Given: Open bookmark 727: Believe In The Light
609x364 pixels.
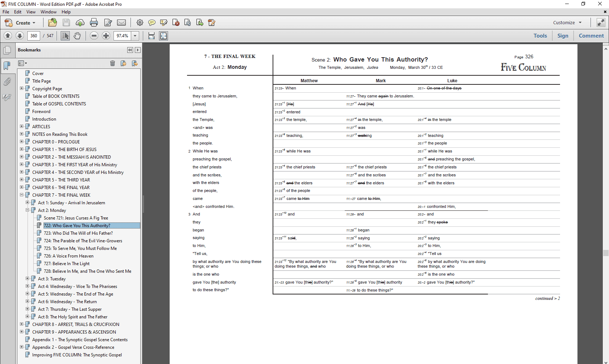Looking at the screenshot, I should [67, 264].
